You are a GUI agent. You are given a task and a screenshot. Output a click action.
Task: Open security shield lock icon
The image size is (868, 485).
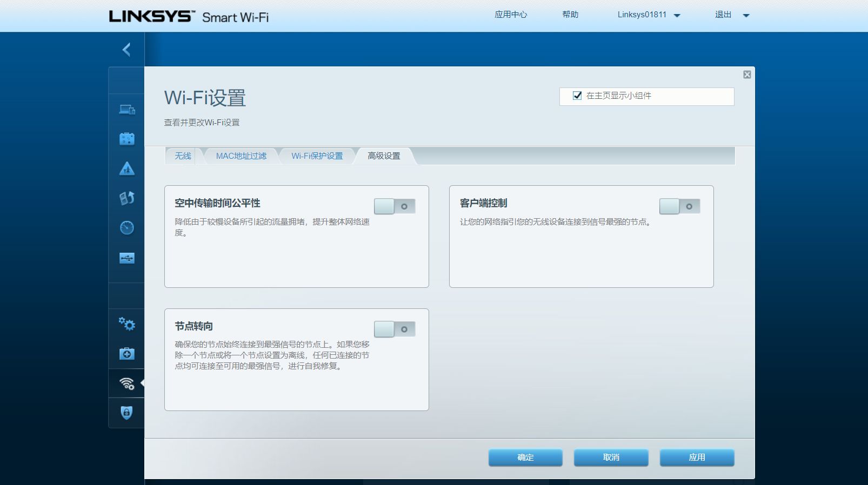pyautogui.click(x=126, y=413)
